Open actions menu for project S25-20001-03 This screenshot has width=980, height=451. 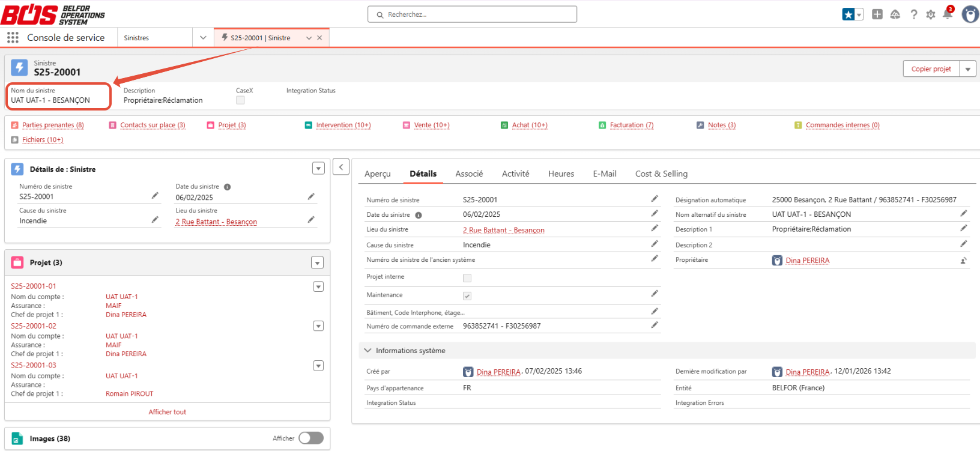coord(318,366)
